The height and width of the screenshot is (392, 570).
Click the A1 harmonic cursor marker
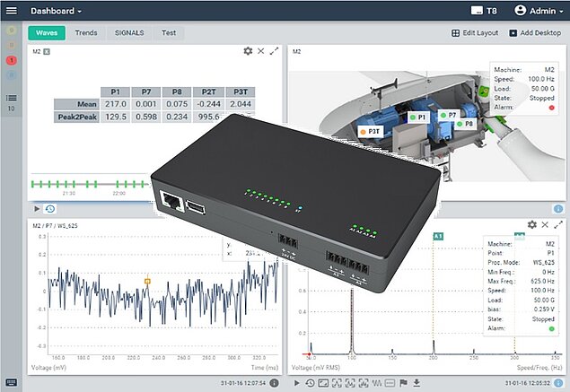click(439, 236)
